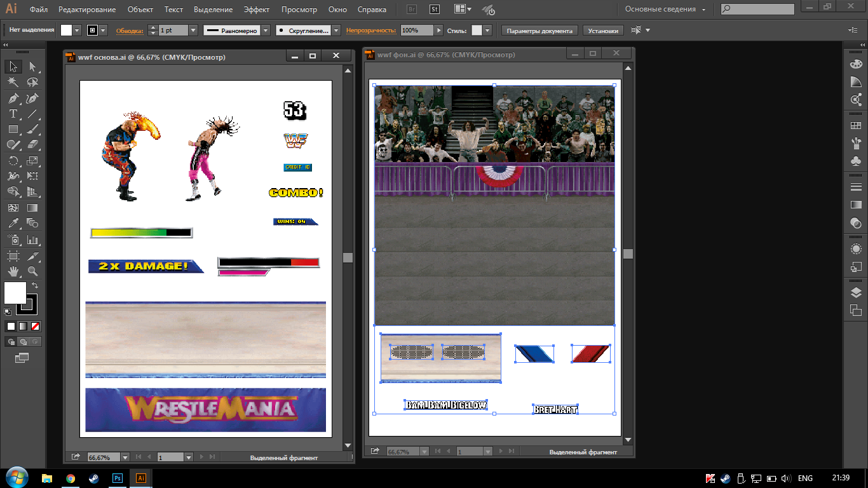Open the Color Guide panel
This screenshot has width=868, height=488.
pos(855,82)
